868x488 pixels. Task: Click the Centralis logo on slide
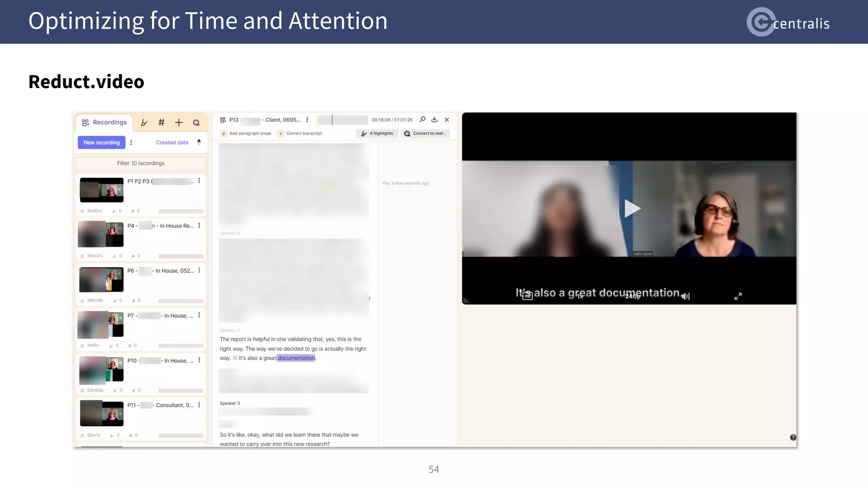coord(788,22)
